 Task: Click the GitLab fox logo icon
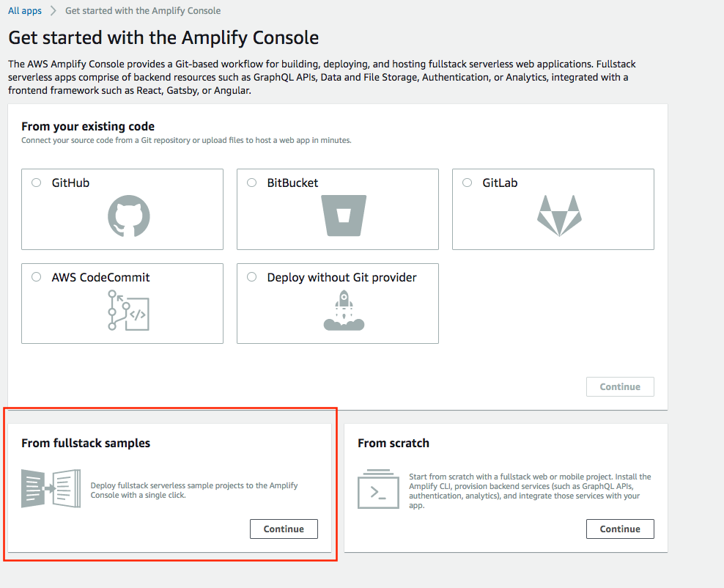(x=559, y=216)
